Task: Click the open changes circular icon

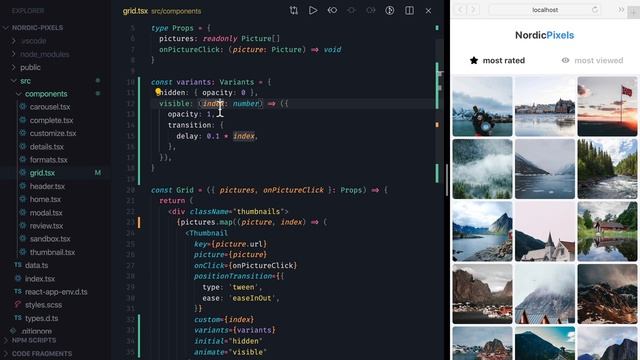Action: [x=390, y=11]
